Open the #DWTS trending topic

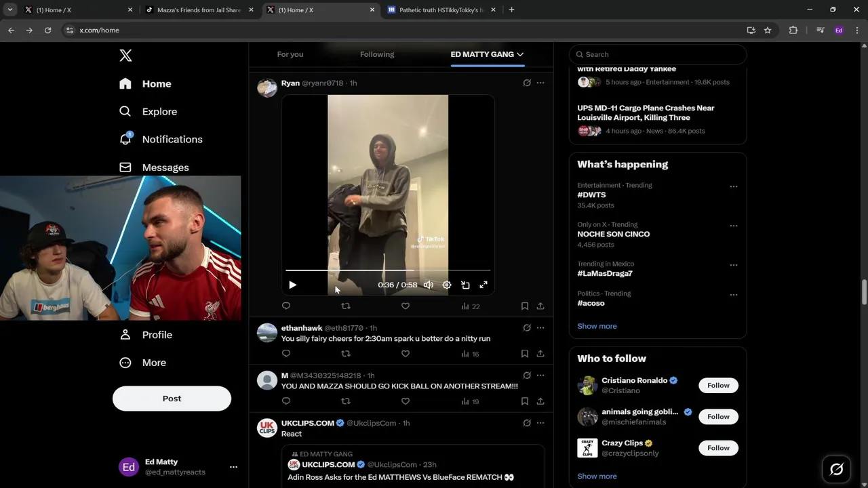click(x=591, y=195)
